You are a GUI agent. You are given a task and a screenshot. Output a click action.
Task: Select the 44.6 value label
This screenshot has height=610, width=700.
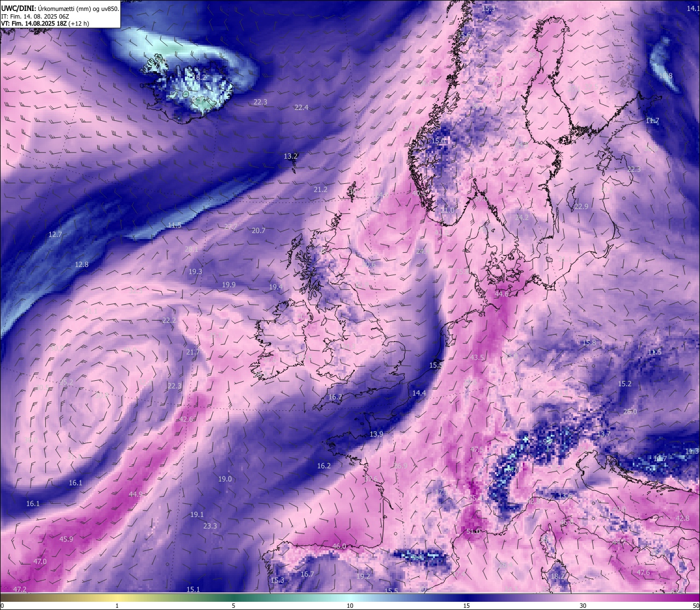tap(501, 294)
